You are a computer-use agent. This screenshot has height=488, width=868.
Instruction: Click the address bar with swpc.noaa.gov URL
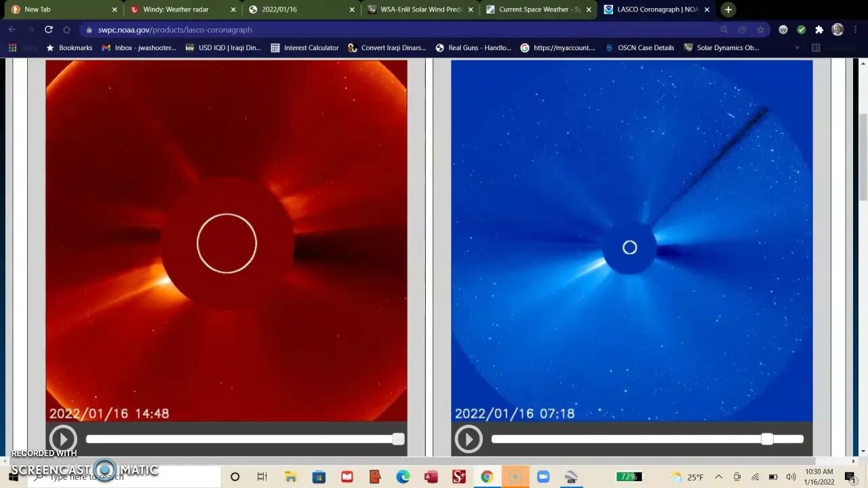(400, 30)
